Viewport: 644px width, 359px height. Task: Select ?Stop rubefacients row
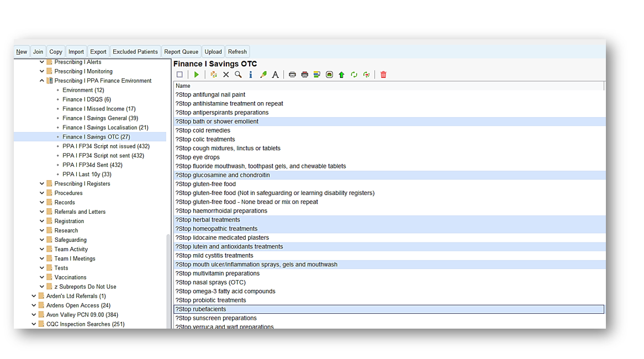point(389,309)
